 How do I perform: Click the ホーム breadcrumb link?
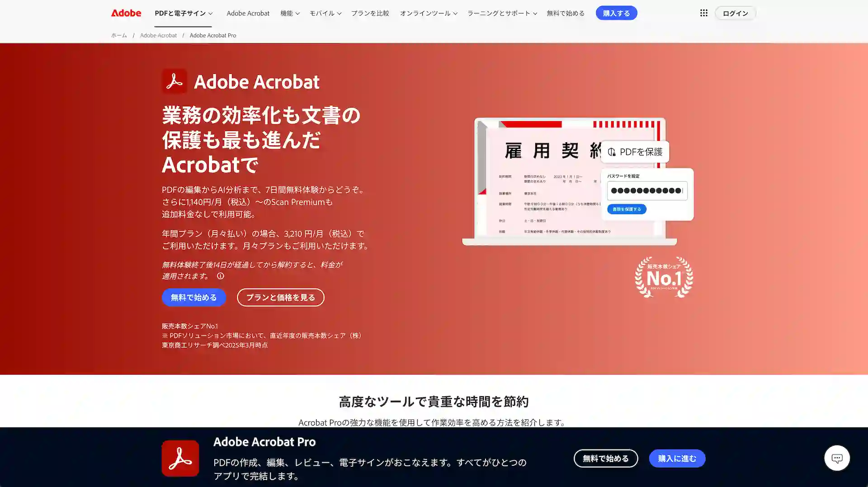click(119, 35)
